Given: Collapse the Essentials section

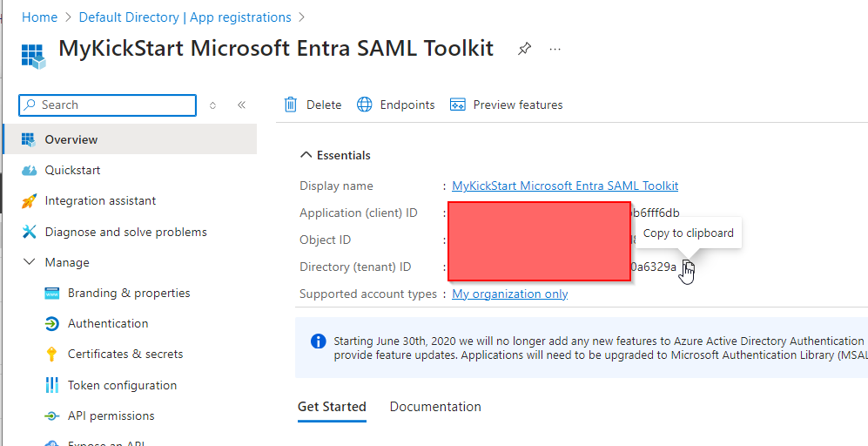Looking at the screenshot, I should pyautogui.click(x=306, y=155).
